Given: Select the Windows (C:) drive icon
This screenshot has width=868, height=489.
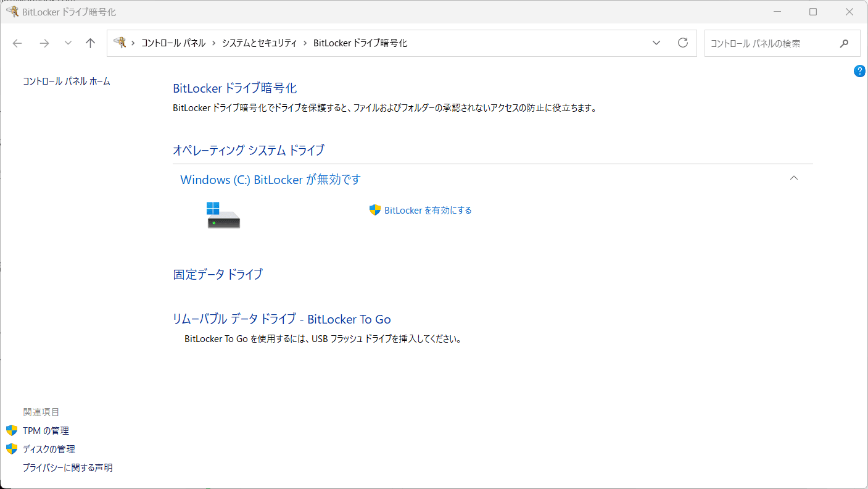Looking at the screenshot, I should click(223, 215).
